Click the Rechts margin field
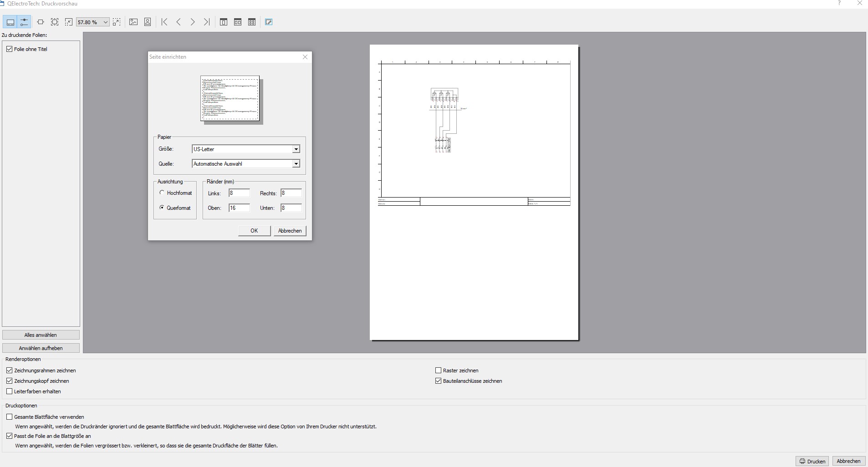The height and width of the screenshot is (467, 868). click(291, 193)
